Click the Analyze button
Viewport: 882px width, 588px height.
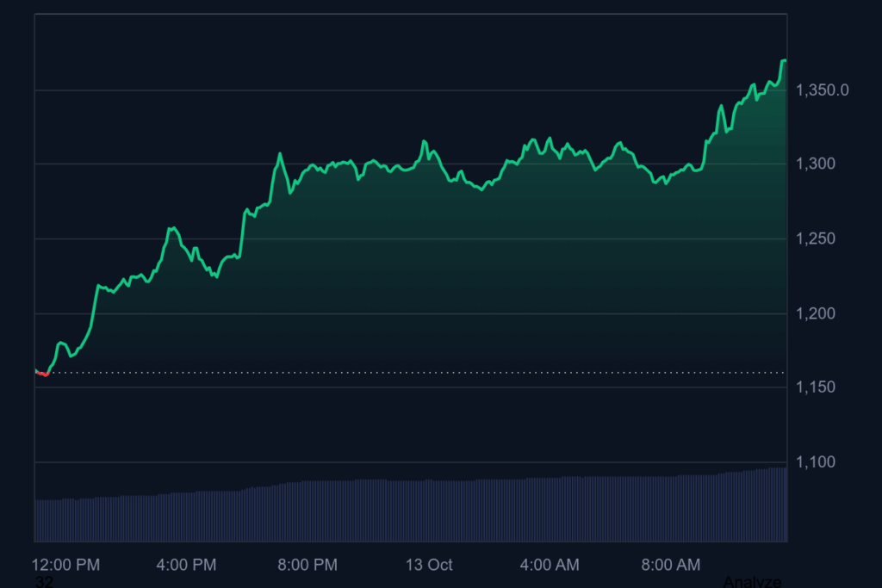pos(754,582)
